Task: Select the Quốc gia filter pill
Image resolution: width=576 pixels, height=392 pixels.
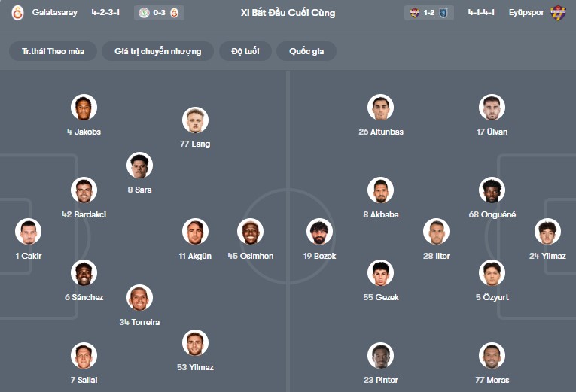Action: click(x=306, y=51)
